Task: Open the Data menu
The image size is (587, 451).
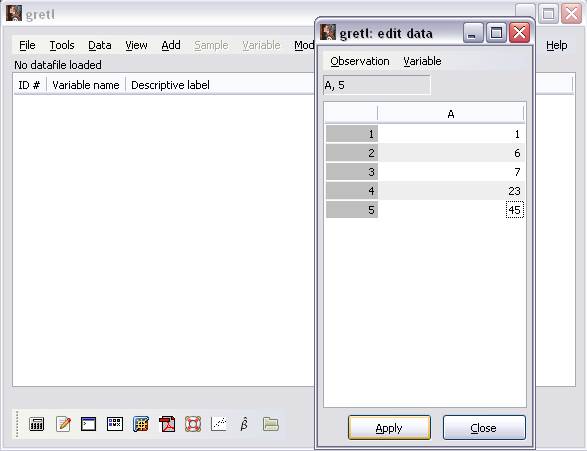Action: click(100, 45)
